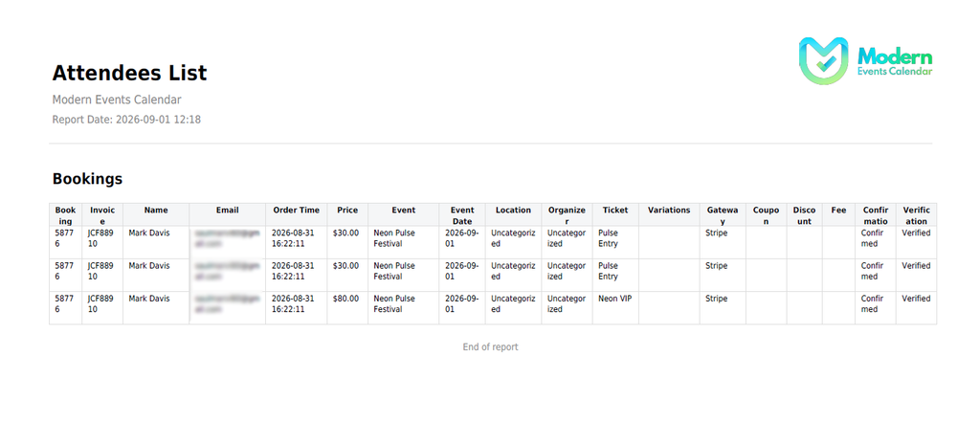Click invoice 'JCF88910' in the Neon VIP row
This screenshot has height=423, width=980.
101,304
